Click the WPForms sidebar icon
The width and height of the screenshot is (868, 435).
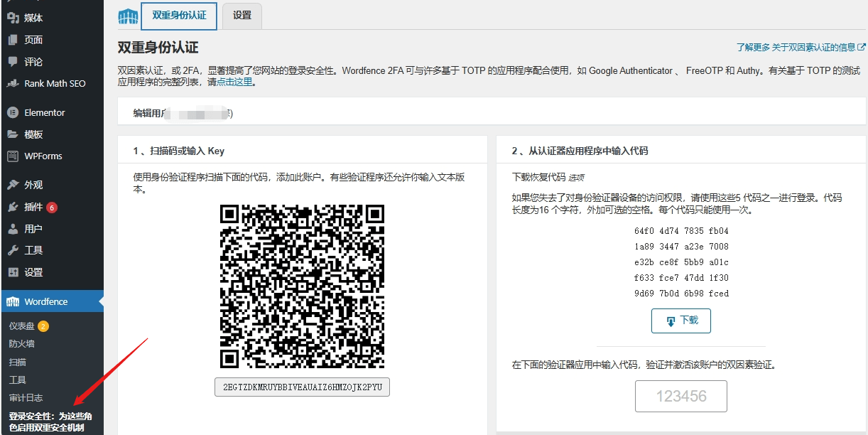[x=13, y=156]
